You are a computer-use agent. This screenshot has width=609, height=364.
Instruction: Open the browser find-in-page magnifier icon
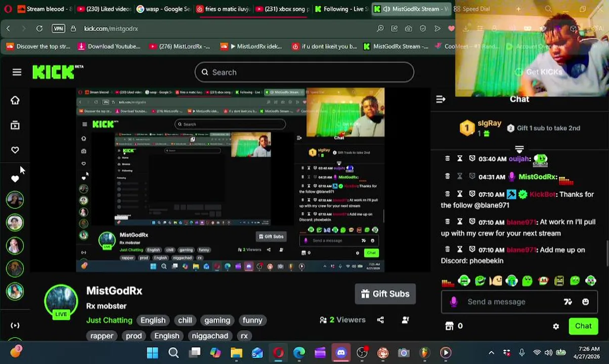380,29
